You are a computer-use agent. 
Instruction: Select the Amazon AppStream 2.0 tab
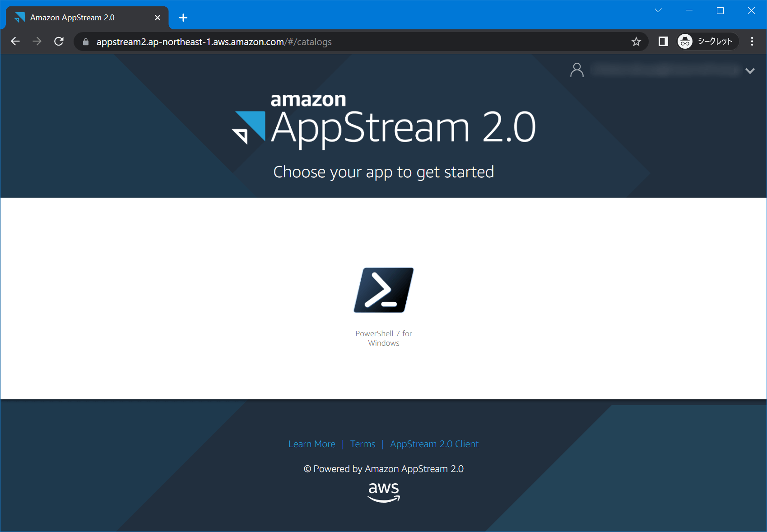pos(87,18)
